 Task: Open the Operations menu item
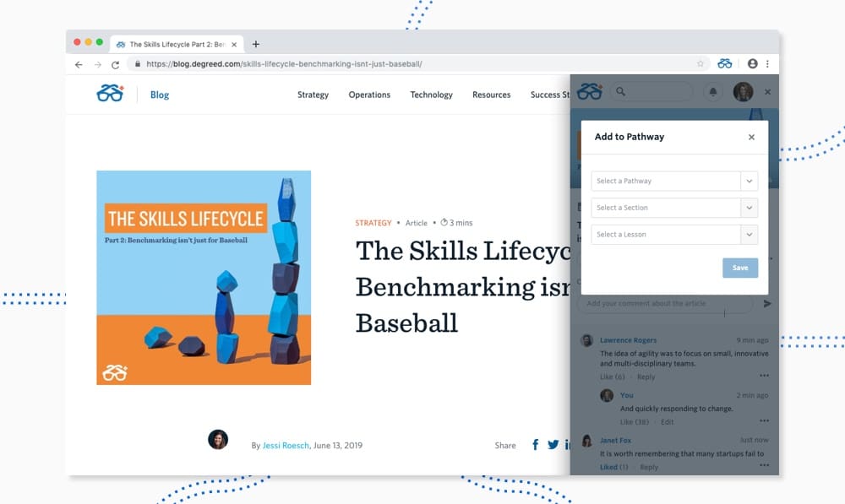coord(369,95)
